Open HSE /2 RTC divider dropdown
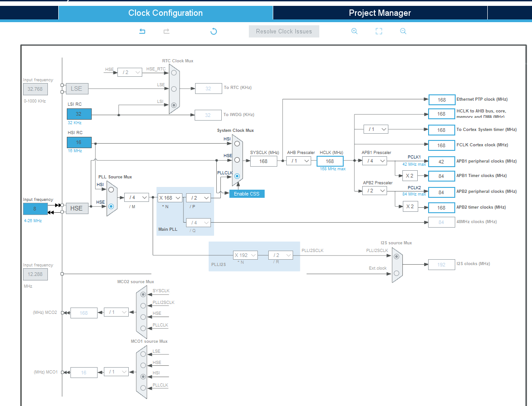 click(x=130, y=72)
